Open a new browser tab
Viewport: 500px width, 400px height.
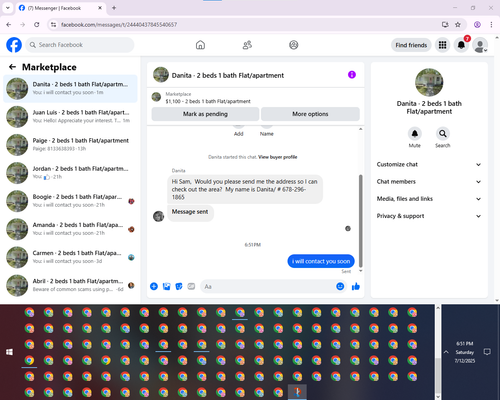click(x=114, y=8)
